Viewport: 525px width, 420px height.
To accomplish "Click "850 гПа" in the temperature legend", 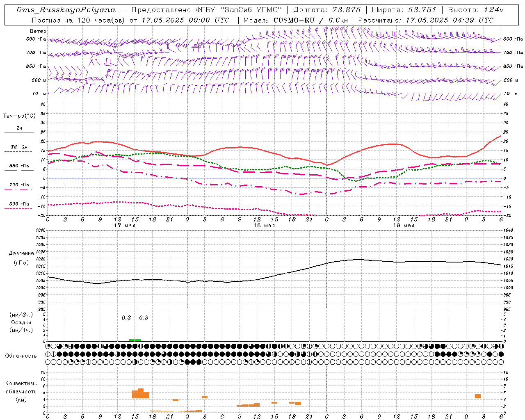I will click(x=19, y=166).
